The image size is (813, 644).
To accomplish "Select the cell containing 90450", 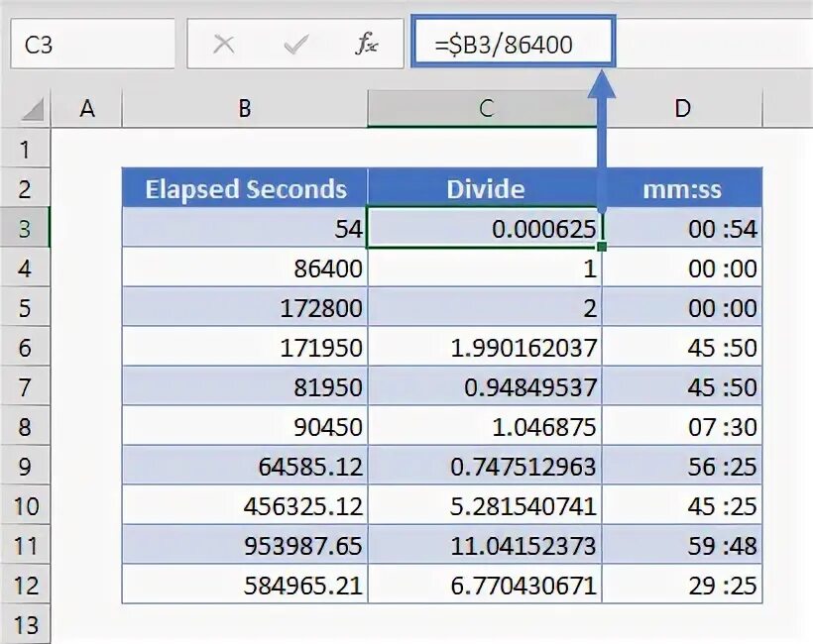I will [x=245, y=426].
